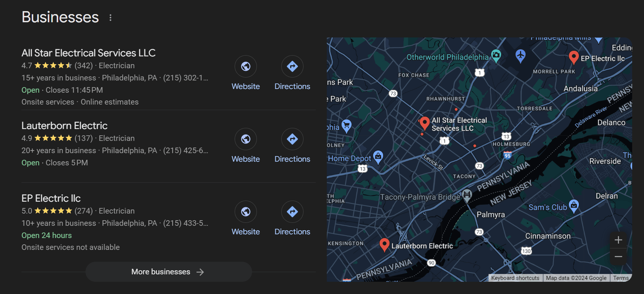Open the More businesses button
Image resolution: width=644 pixels, height=294 pixels.
pyautogui.click(x=169, y=272)
